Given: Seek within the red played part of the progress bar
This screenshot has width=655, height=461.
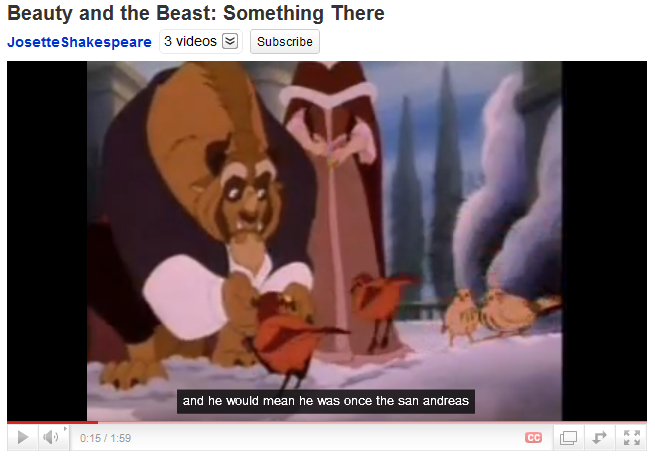Looking at the screenshot, I should tap(52, 422).
